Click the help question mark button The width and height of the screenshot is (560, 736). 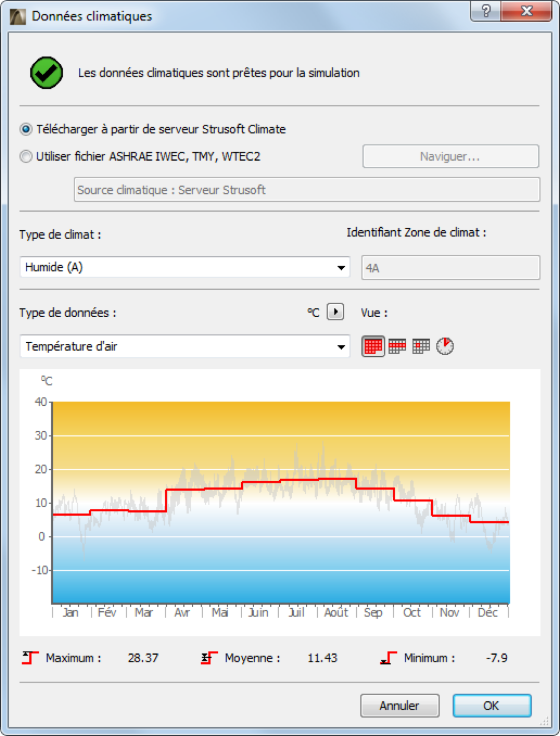(x=486, y=11)
